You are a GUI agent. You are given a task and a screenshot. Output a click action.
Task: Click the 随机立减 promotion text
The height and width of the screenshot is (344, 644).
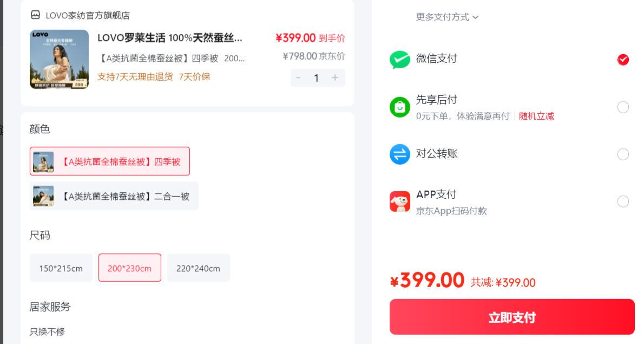[x=536, y=116]
